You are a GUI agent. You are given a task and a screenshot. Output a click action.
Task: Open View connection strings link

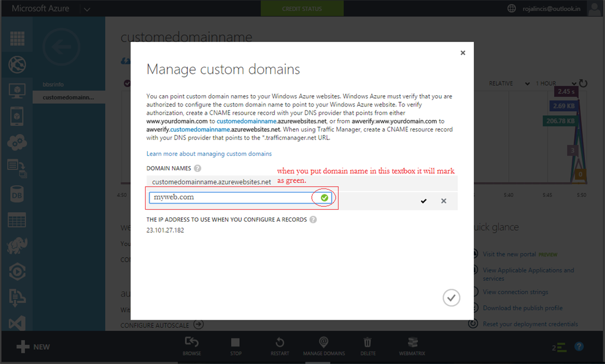515,292
